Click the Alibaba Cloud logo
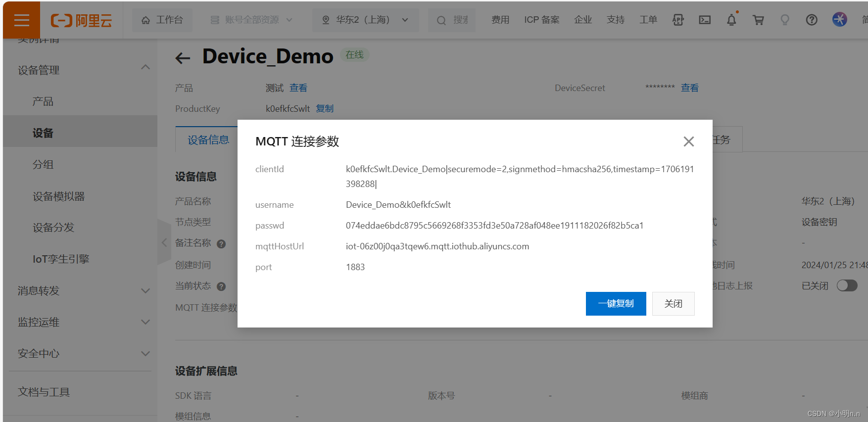868x422 pixels. pyautogui.click(x=82, y=20)
